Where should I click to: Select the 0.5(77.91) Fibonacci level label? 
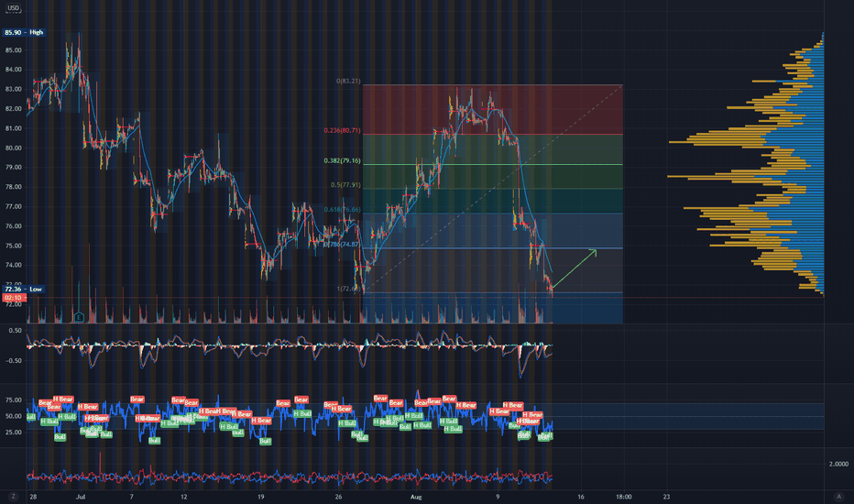point(345,185)
